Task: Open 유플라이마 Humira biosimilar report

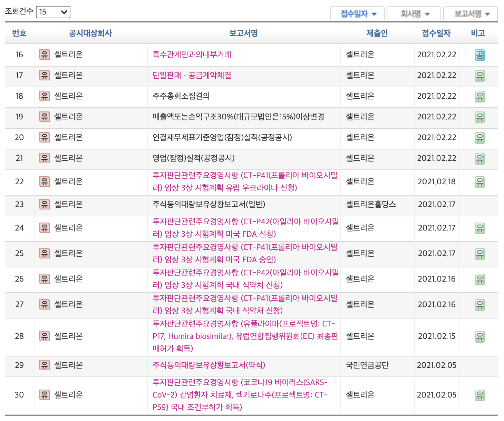Action: (245, 336)
